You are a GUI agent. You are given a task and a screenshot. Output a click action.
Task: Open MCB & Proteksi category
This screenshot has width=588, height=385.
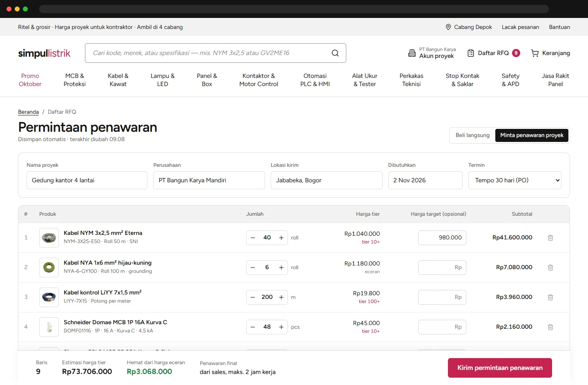tap(75, 80)
